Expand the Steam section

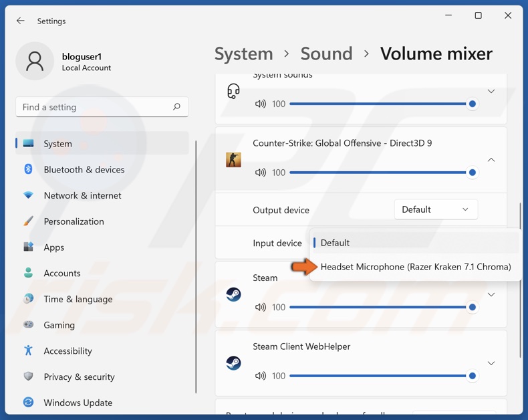[491, 295]
